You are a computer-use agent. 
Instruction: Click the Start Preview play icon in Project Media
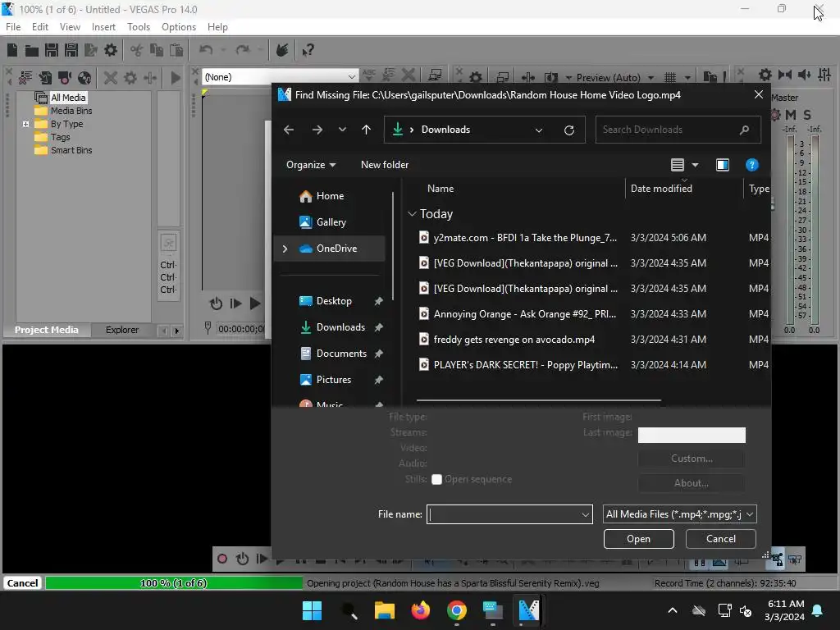point(176,78)
